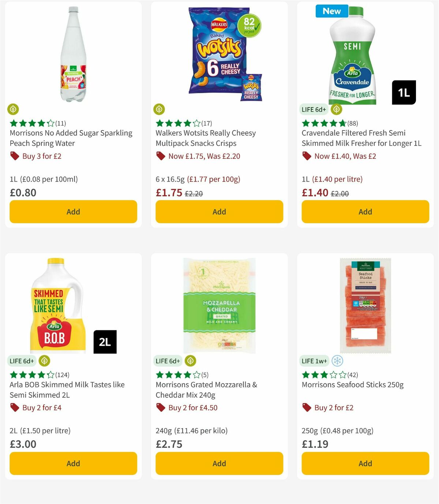
Task: Click the organic leaf icon on Peach Spring Water
Action: (x=14, y=109)
